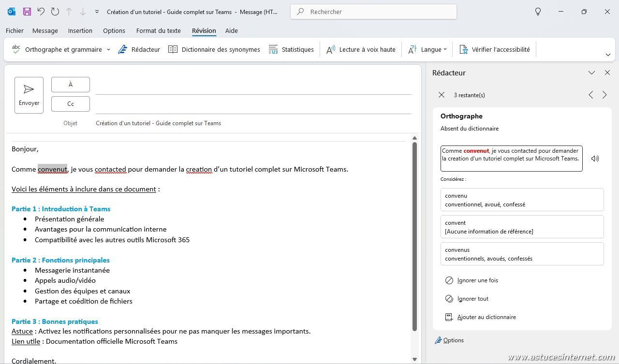The height and width of the screenshot is (364, 619).
Task: Run Orthographe et grammaire check
Action: point(57,49)
